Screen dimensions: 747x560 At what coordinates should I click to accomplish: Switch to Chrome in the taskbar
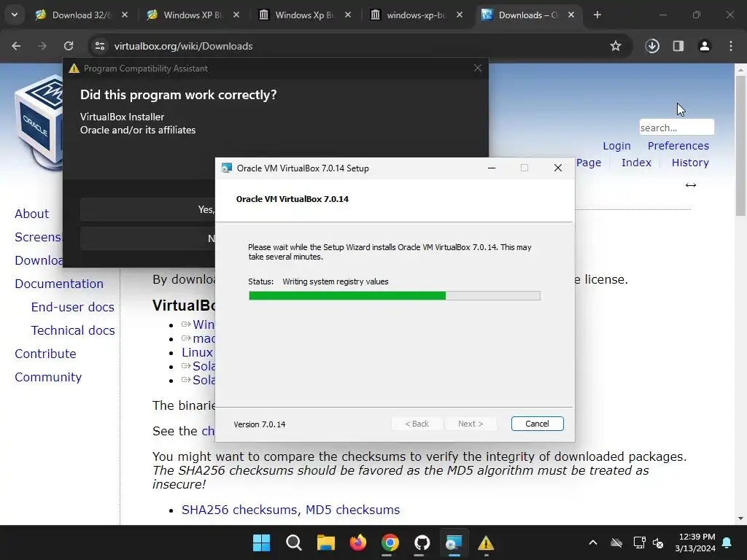pos(390,542)
